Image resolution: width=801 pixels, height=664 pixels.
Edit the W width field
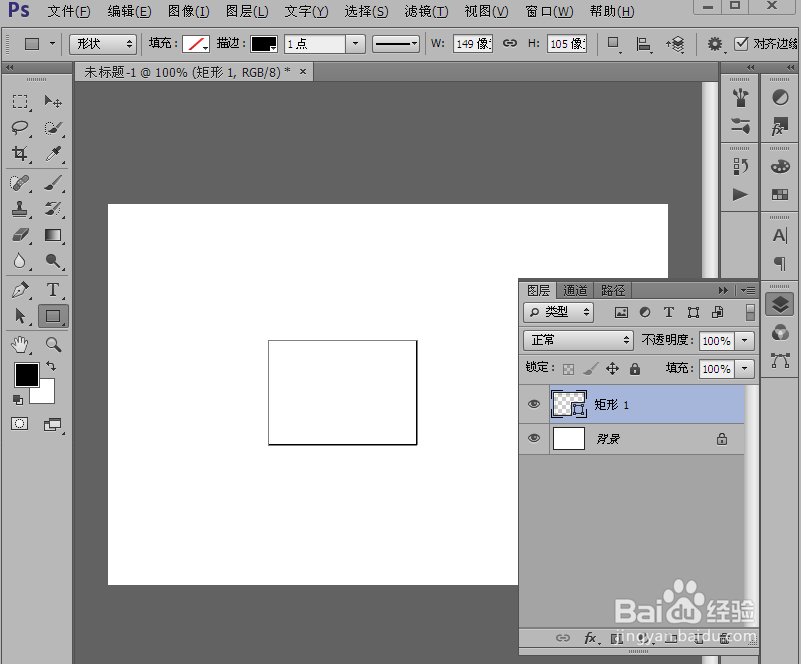473,44
